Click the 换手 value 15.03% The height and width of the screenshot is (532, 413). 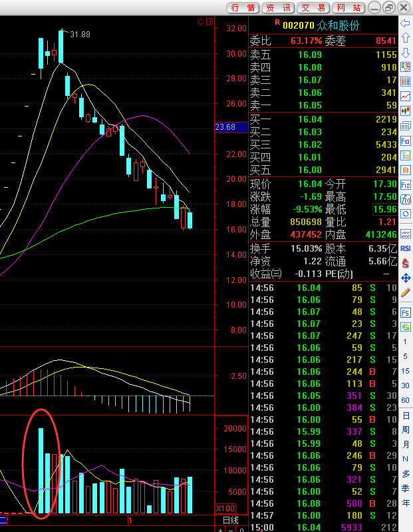point(307,248)
